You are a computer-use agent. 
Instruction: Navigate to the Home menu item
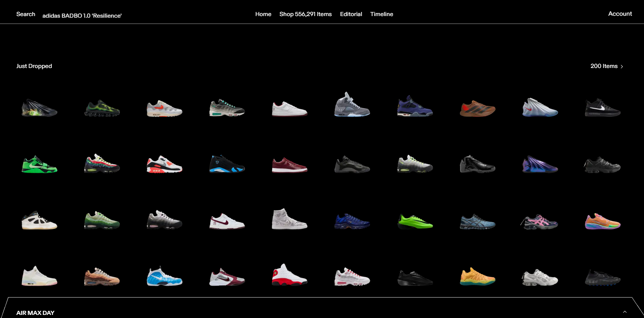(263, 14)
